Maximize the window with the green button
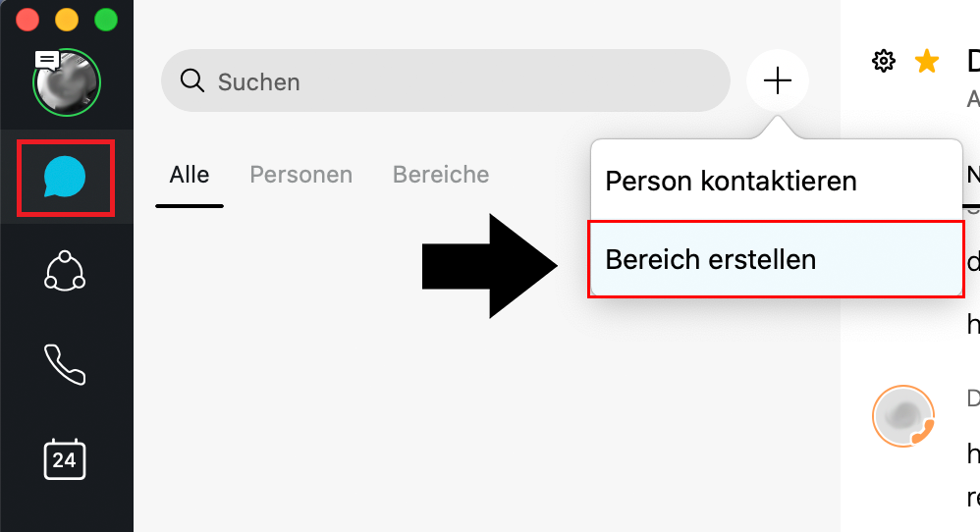 coord(105,20)
